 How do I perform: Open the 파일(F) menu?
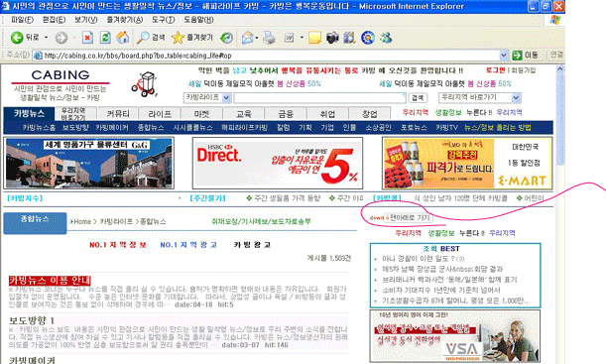coord(22,19)
